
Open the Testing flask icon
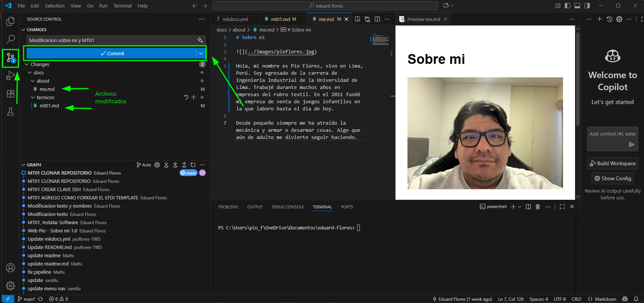10,112
